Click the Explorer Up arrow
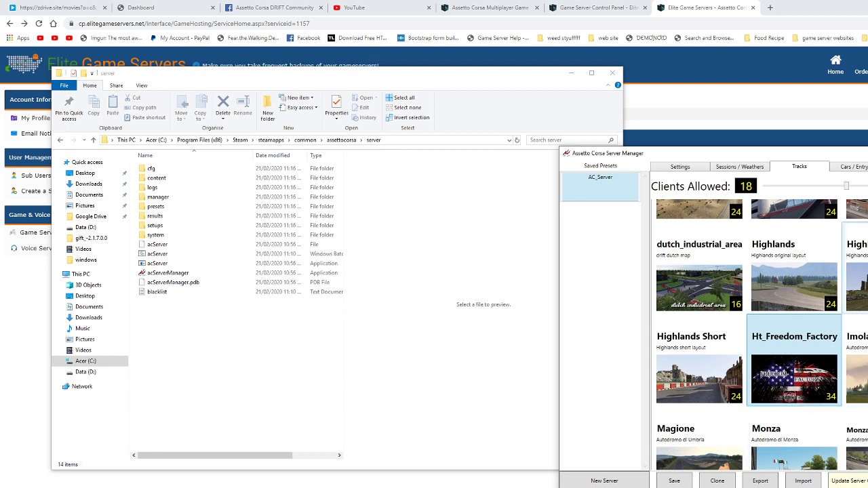The width and height of the screenshot is (868, 488). (94, 140)
